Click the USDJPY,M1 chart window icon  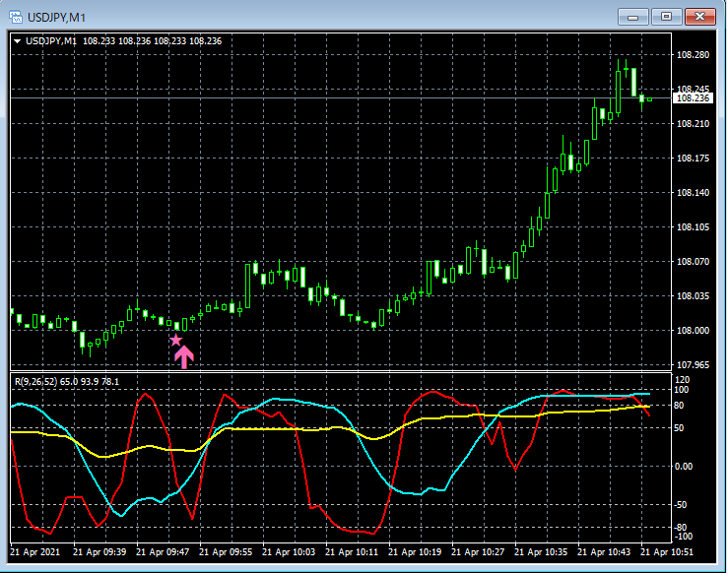[x=16, y=18]
